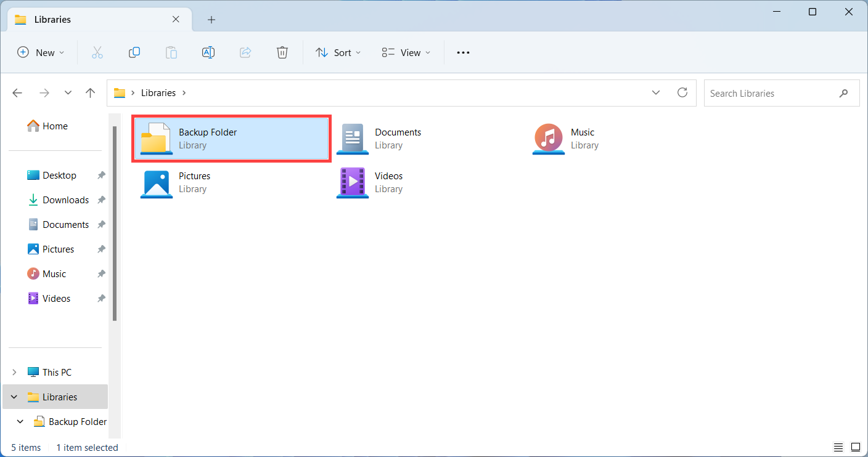Image resolution: width=868 pixels, height=457 pixels.
Task: Go up one directory level
Action: (91, 93)
